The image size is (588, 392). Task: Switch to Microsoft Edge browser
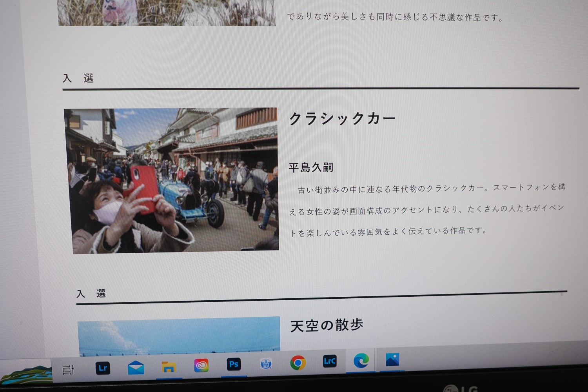tap(361, 361)
